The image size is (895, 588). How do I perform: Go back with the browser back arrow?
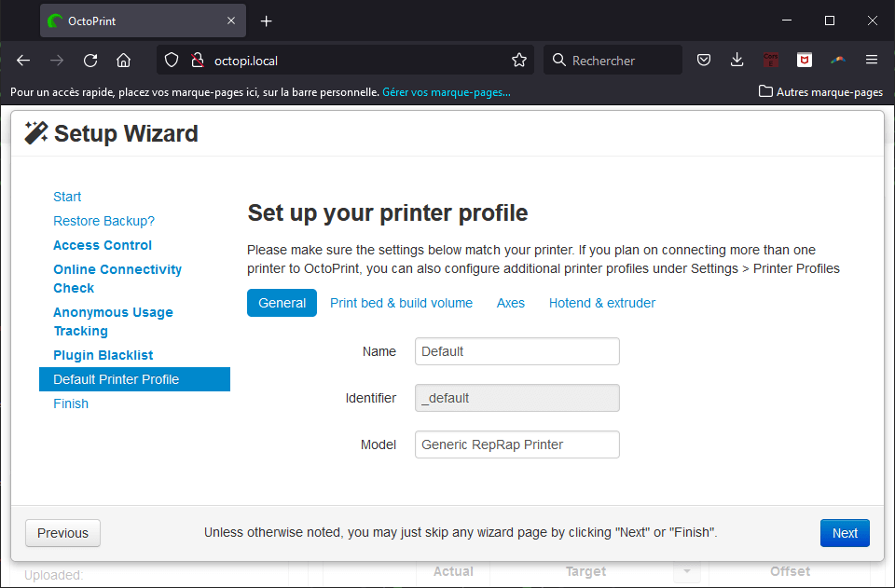[23, 61]
